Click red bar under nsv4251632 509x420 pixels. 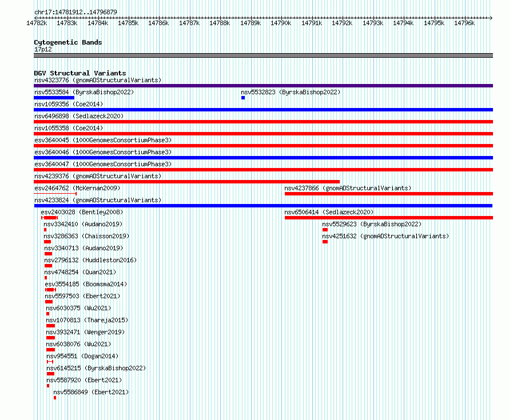[325, 242]
